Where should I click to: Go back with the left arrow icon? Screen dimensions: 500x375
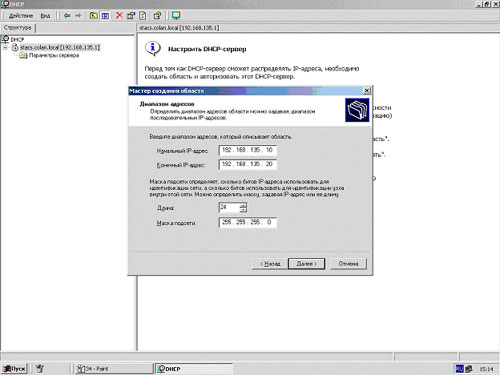(67, 16)
